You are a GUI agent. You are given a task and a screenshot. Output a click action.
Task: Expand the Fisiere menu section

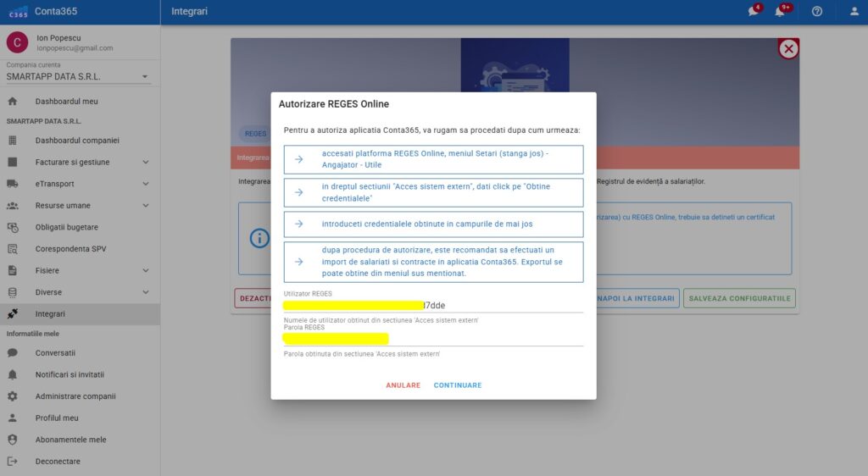pyautogui.click(x=145, y=271)
